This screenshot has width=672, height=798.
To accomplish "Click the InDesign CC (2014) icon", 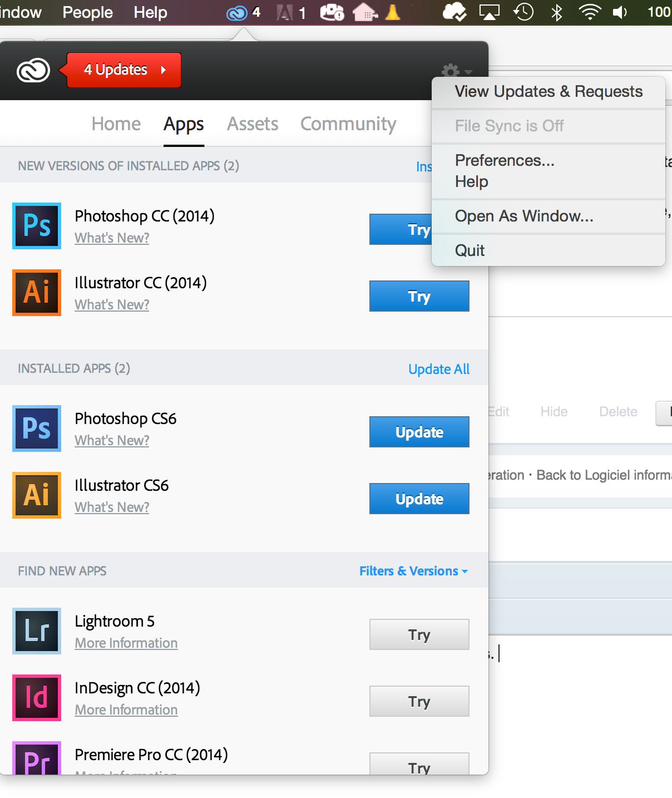I will coord(37,698).
